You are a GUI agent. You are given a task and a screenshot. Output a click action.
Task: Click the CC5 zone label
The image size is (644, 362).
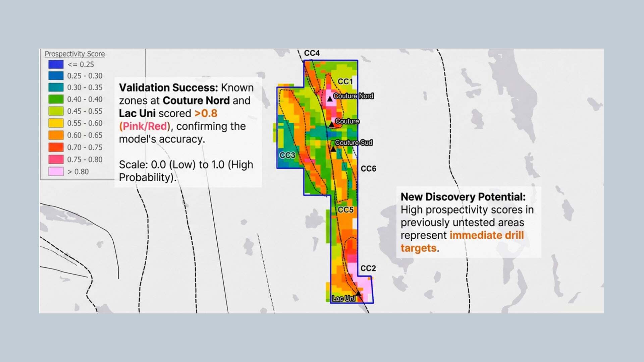point(345,210)
